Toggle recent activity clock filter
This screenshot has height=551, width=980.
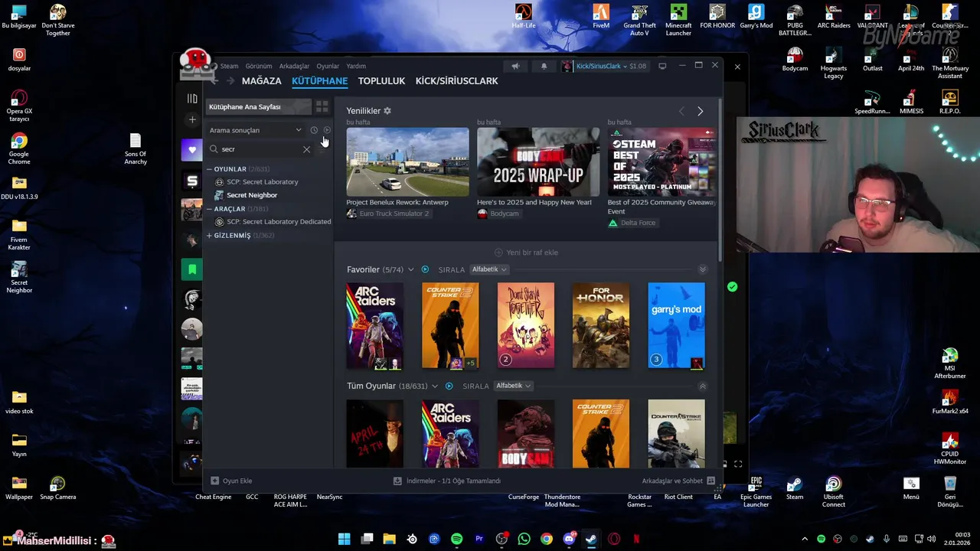tap(314, 130)
